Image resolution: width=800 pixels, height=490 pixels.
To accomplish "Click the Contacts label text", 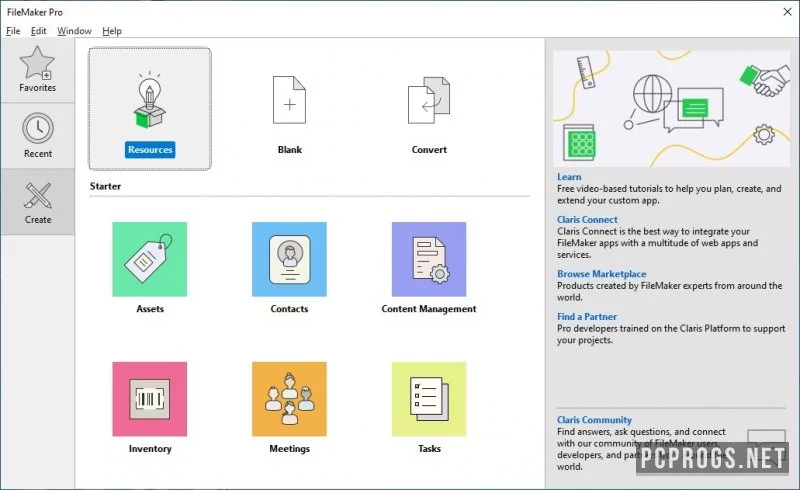I will (289, 309).
